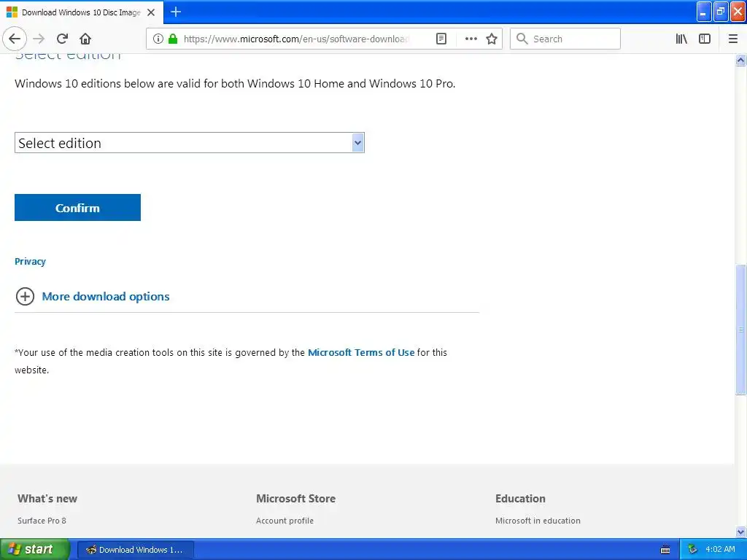This screenshot has width=747, height=560.
Task: Open the Library icon in toolbar
Action: click(681, 39)
